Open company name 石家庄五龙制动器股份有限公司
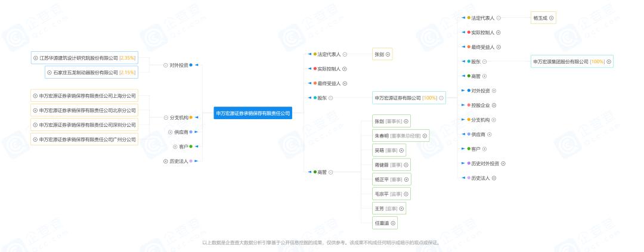Image resolution: width=644 pixels, height=252 pixels. click(x=85, y=72)
